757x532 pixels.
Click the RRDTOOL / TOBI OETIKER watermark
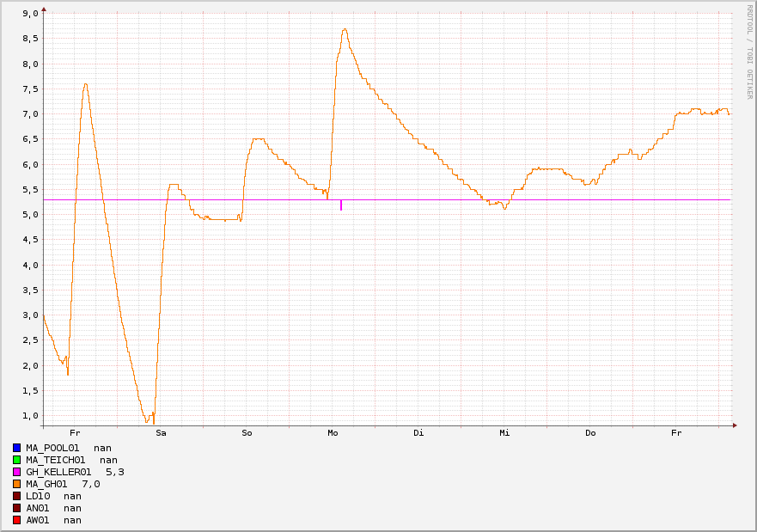tap(748, 51)
